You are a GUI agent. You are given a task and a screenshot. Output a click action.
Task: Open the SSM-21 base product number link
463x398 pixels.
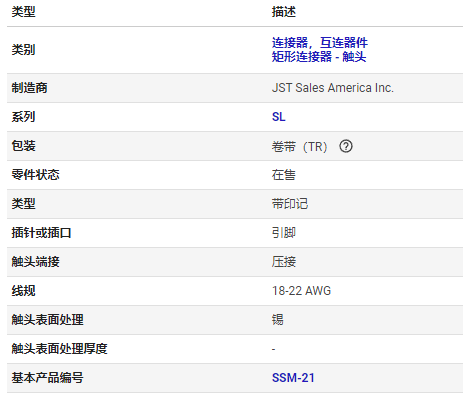pyautogui.click(x=293, y=378)
